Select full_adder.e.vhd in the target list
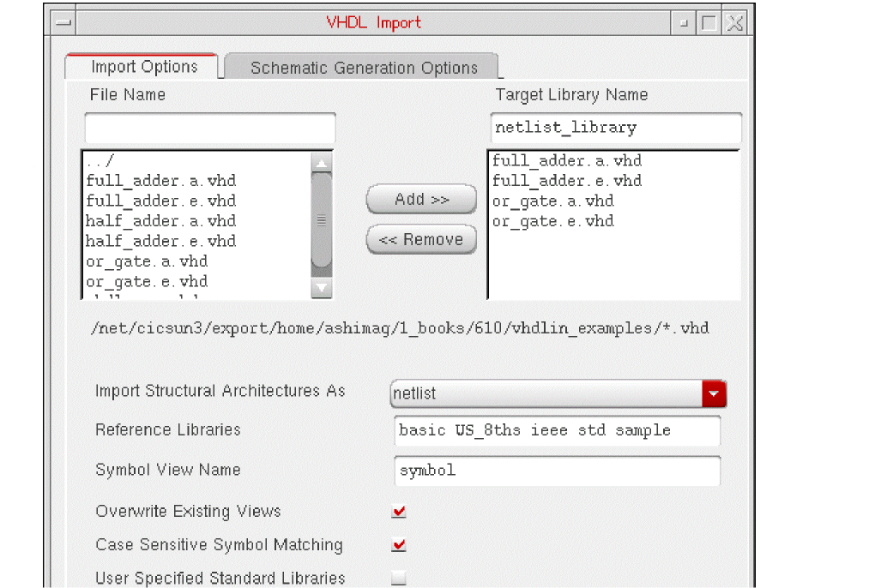The width and height of the screenshot is (869, 588). [567, 181]
